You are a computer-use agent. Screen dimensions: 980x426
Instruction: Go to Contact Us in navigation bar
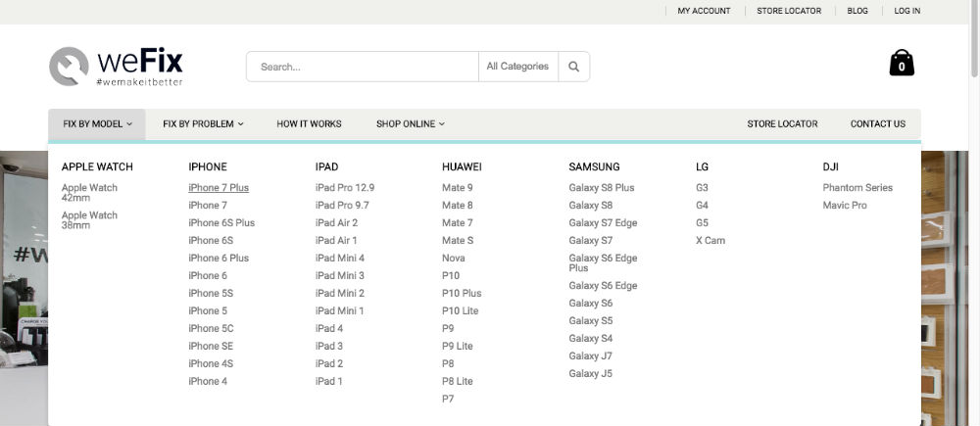tap(877, 124)
